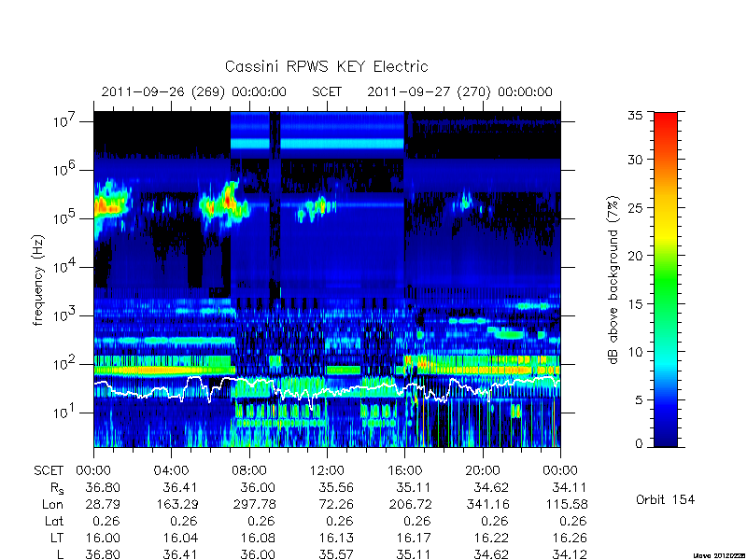Click the time axis label '20:00'
Viewport: 747px width, 560px height.
tap(483, 470)
